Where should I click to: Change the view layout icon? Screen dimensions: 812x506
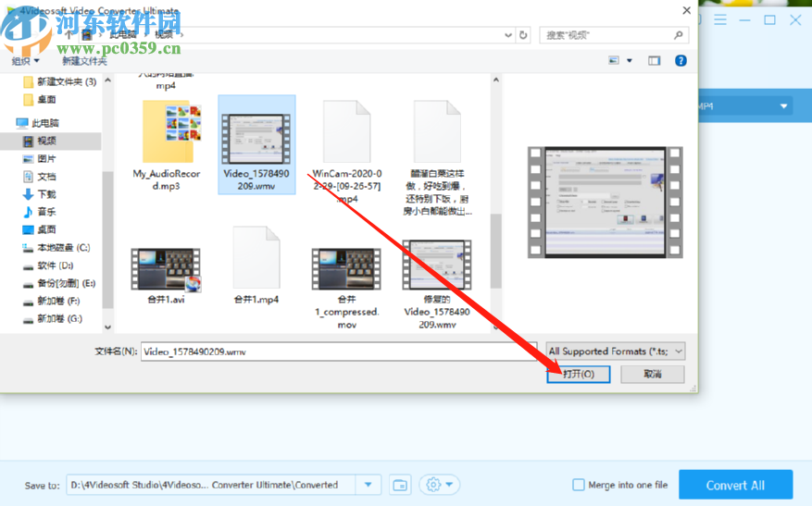tap(614, 60)
